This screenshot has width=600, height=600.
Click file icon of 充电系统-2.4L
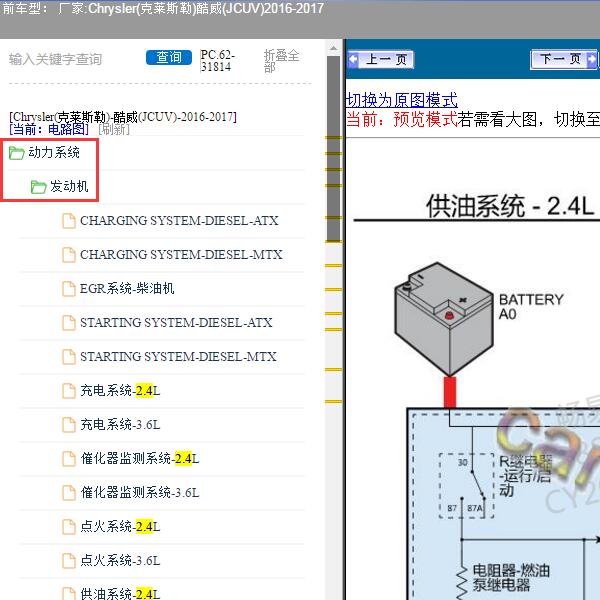tap(69, 391)
